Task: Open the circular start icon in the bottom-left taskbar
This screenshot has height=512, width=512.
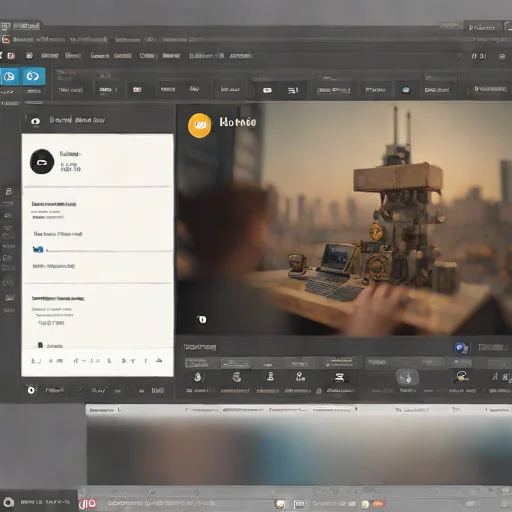Action: [x=8, y=502]
